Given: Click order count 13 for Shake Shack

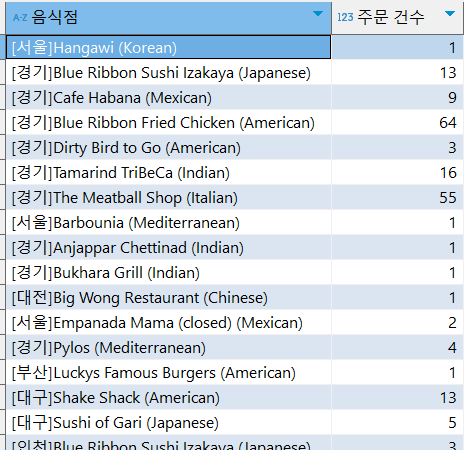Looking at the screenshot, I should pos(398,397).
